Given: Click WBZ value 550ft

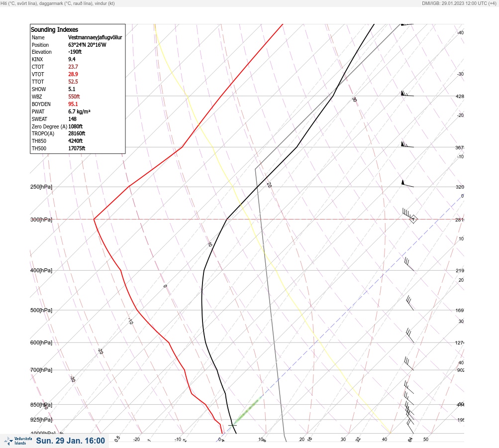Looking at the screenshot, I should (x=74, y=97).
